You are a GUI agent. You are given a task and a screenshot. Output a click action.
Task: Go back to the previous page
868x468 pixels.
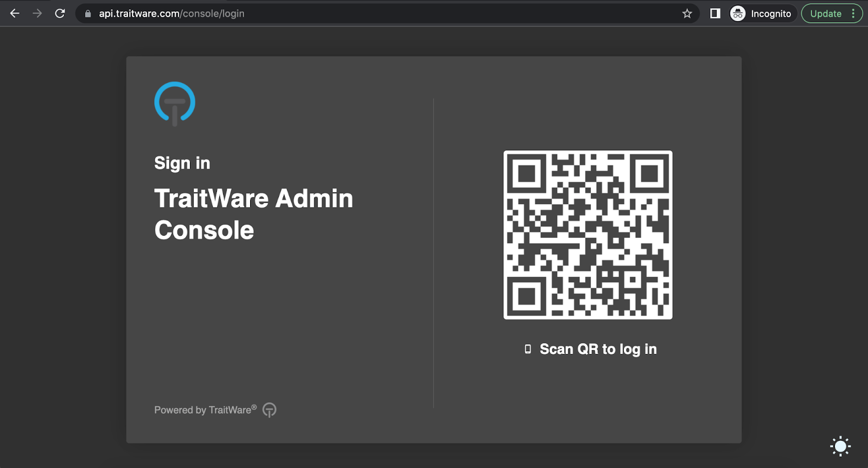(x=15, y=14)
